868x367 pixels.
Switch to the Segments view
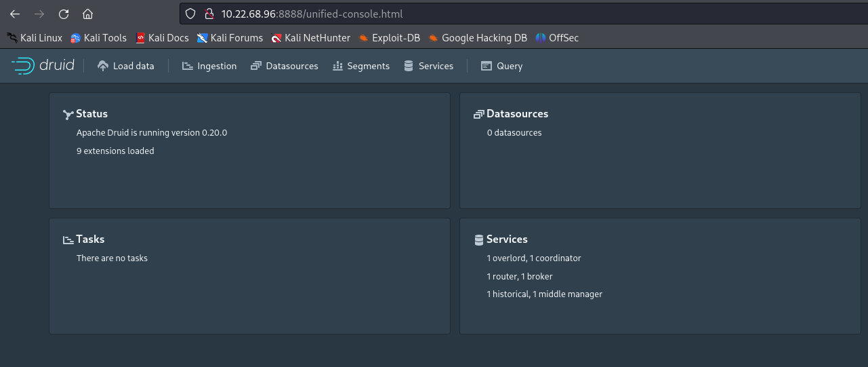click(361, 66)
